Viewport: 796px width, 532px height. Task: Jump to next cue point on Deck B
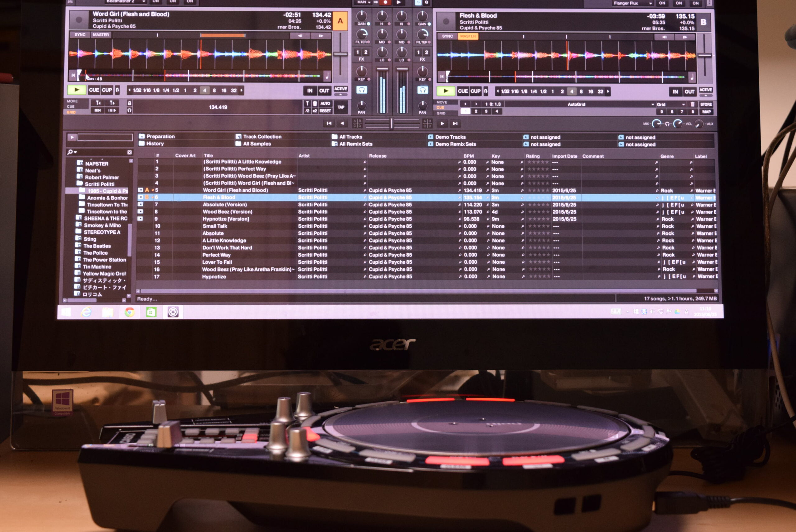click(x=476, y=104)
